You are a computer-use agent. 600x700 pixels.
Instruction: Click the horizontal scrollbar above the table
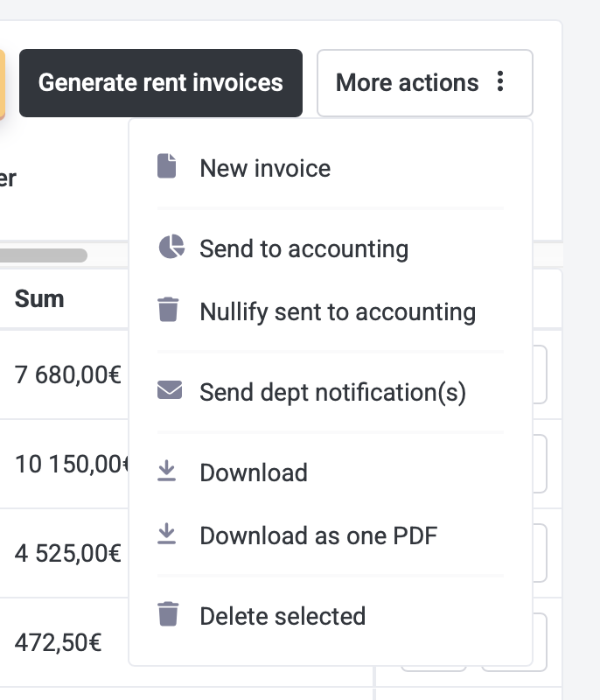[x=44, y=255]
